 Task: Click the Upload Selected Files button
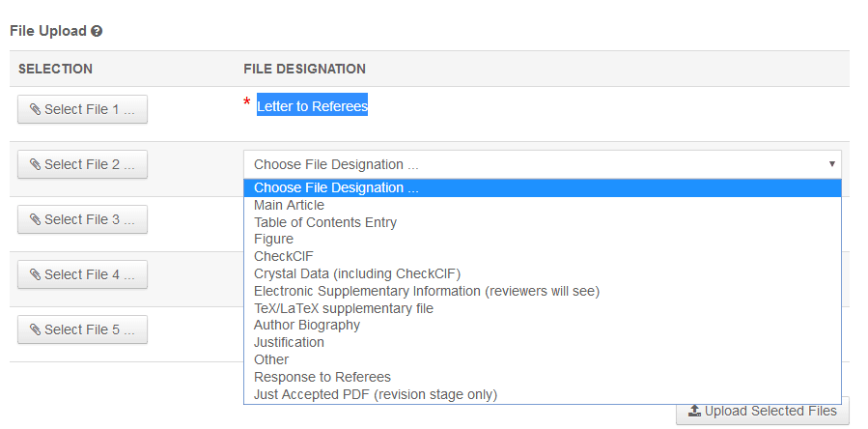pos(762,411)
